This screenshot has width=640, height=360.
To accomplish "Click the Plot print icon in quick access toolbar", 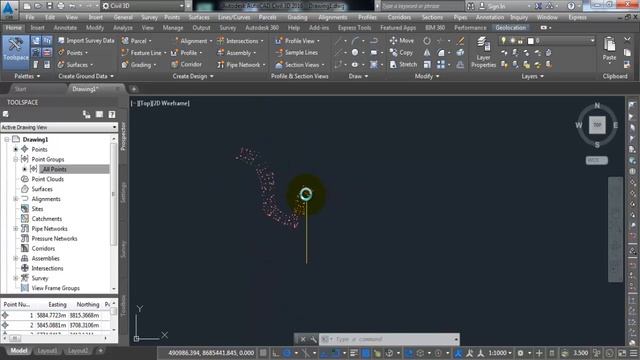I will coord(61,6).
